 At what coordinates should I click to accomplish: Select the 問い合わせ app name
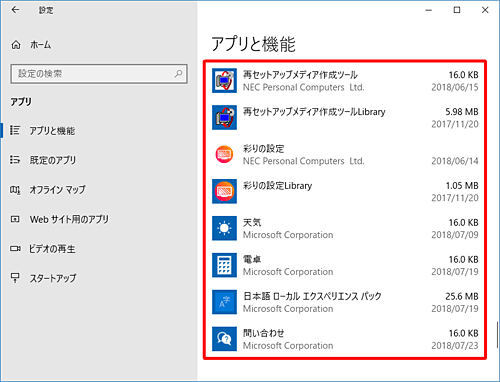pyautogui.click(x=263, y=333)
